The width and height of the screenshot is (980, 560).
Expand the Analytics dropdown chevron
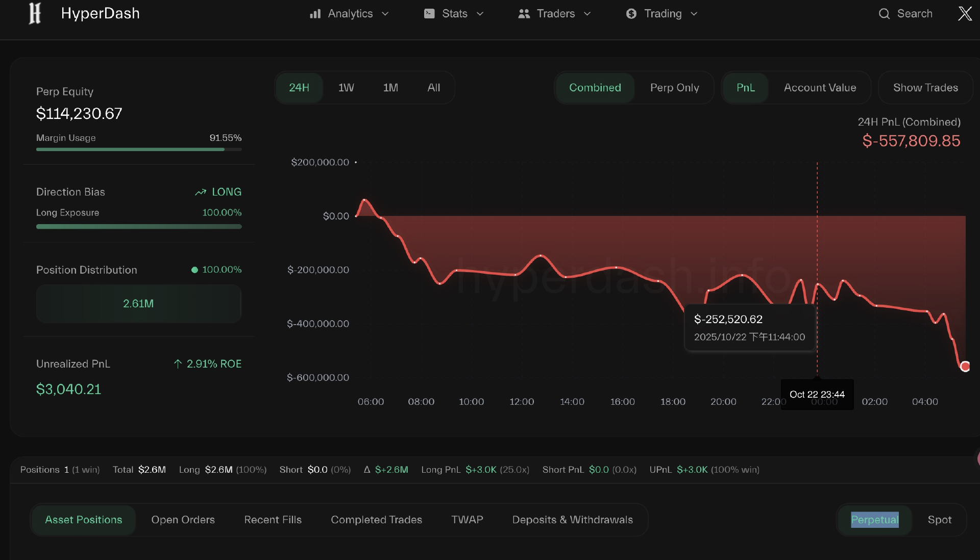pos(385,14)
